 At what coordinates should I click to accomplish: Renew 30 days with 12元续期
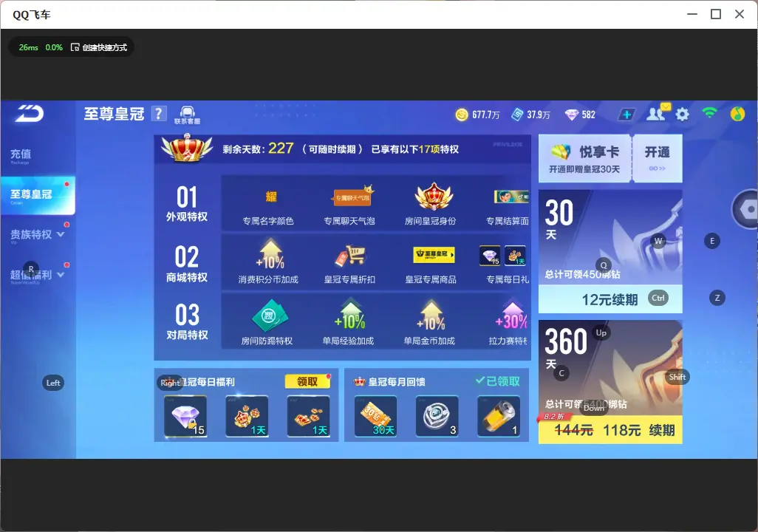(x=610, y=299)
